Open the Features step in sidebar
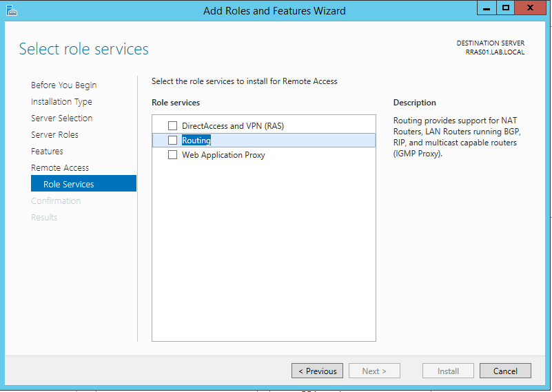Image resolution: width=552 pixels, height=392 pixels. 47,152
